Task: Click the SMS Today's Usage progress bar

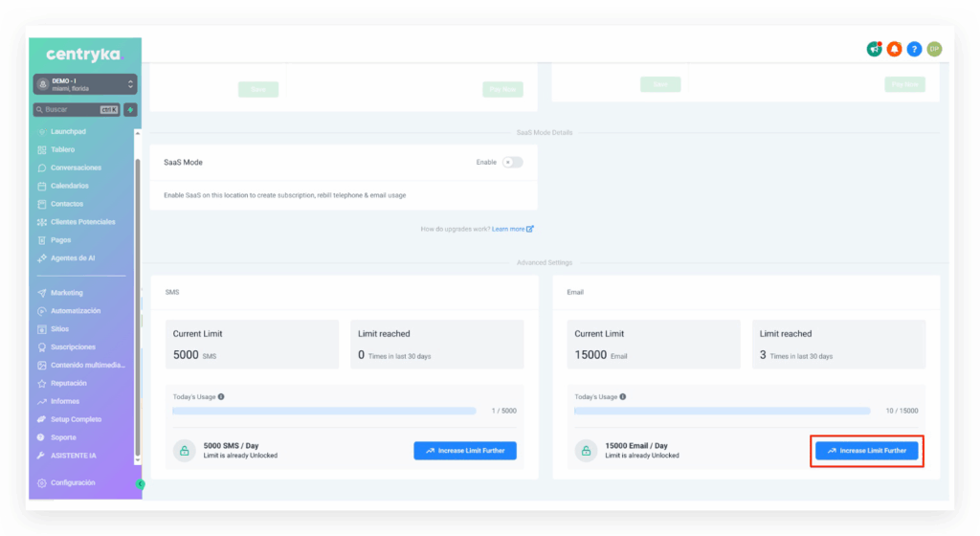Action: [323, 411]
